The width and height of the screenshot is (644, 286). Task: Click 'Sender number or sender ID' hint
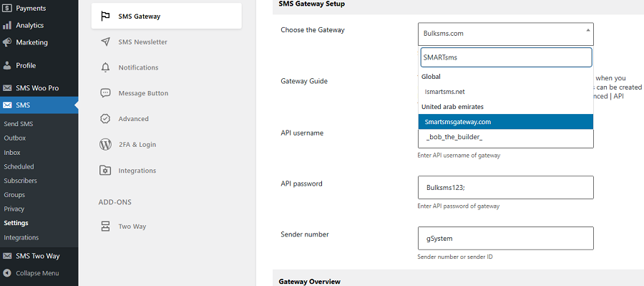click(x=455, y=257)
